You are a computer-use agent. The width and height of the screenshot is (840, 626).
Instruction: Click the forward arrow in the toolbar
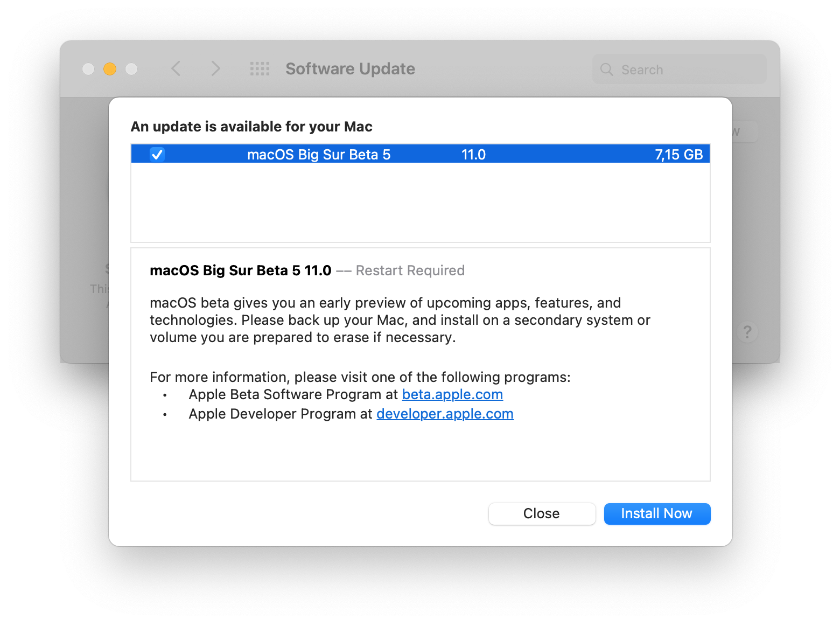point(215,68)
